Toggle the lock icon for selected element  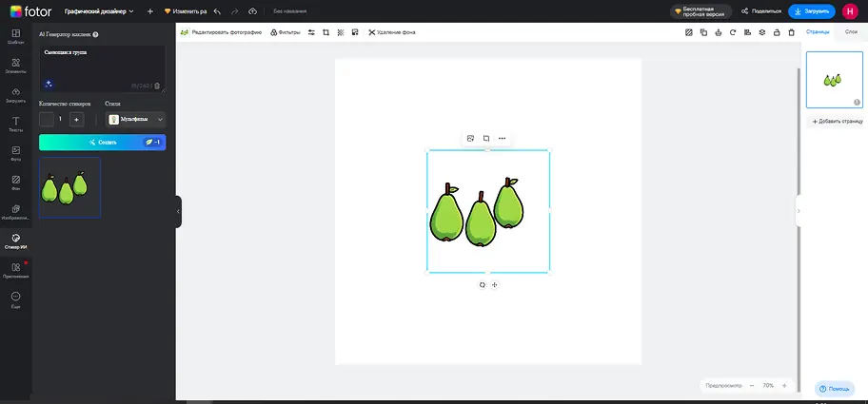point(777,32)
